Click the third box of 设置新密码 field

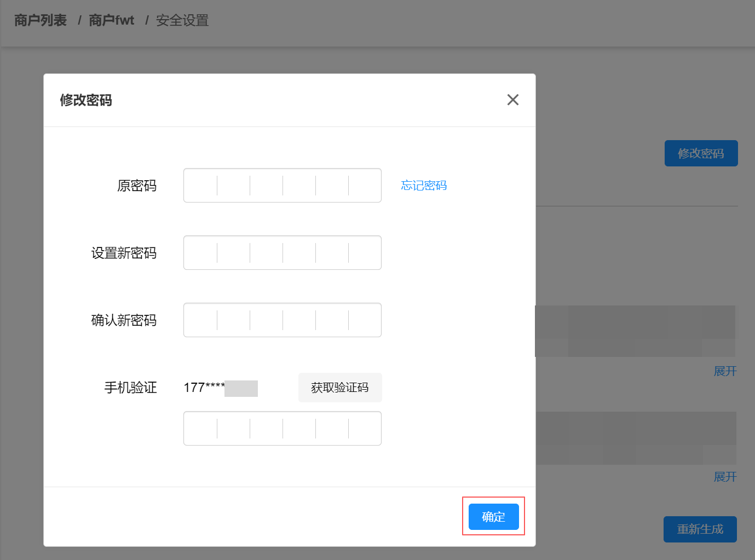coord(266,252)
